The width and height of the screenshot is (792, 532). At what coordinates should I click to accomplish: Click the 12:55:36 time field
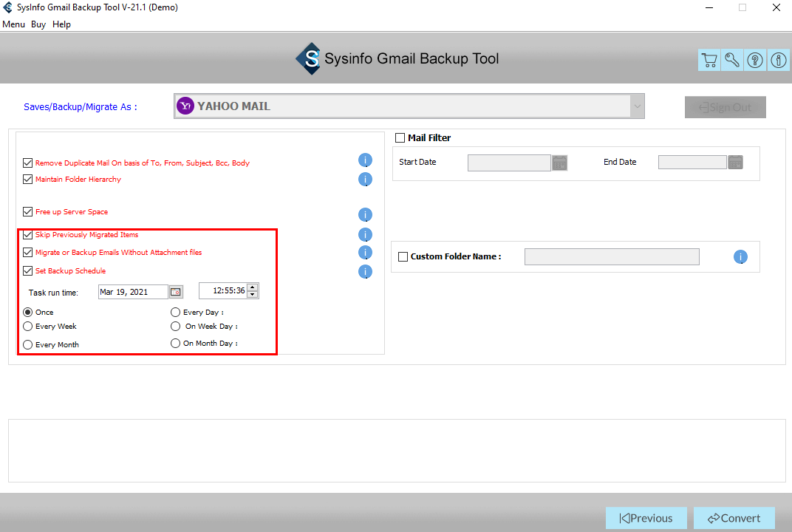(x=223, y=290)
